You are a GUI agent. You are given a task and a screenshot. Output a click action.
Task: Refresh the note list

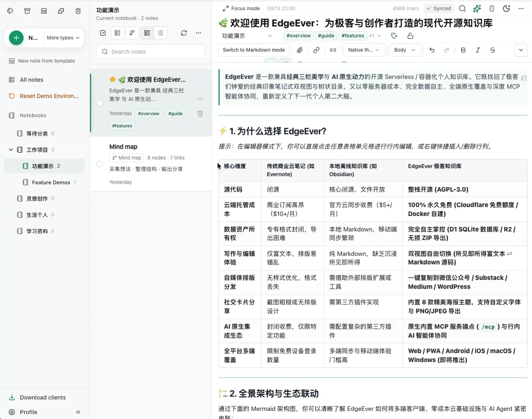(x=184, y=33)
